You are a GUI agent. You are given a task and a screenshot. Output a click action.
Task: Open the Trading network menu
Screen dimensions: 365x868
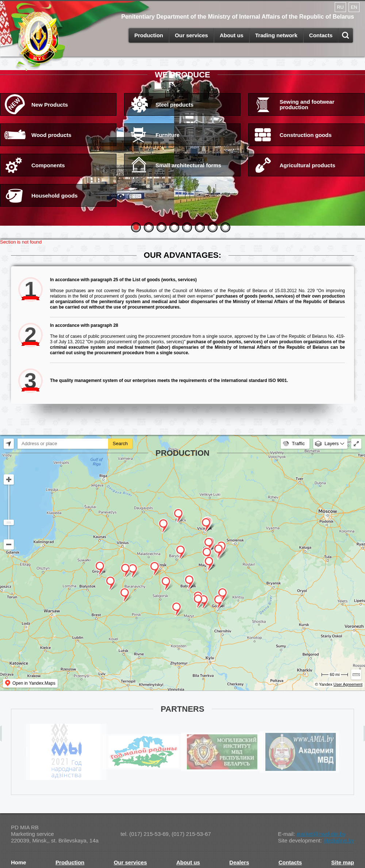click(276, 35)
